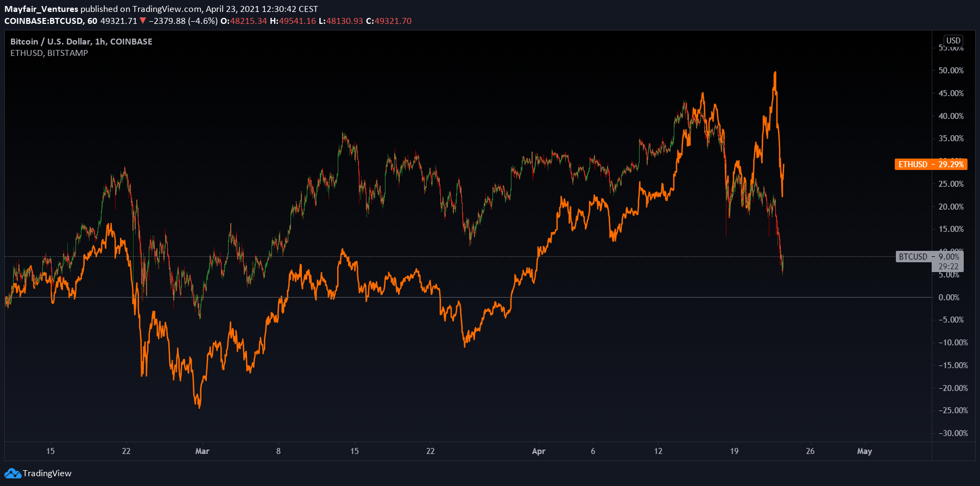
Task: Click the Mayfair_Ventures author name
Action: tap(41, 9)
